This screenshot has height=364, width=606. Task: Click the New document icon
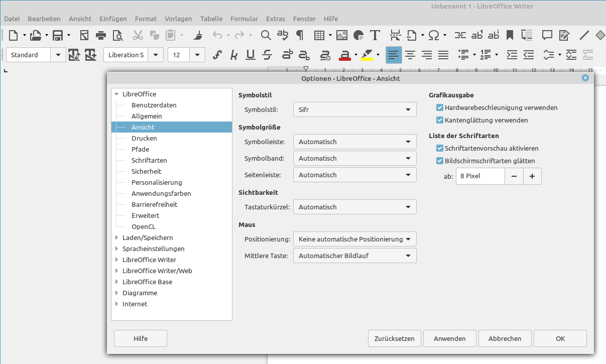point(14,35)
